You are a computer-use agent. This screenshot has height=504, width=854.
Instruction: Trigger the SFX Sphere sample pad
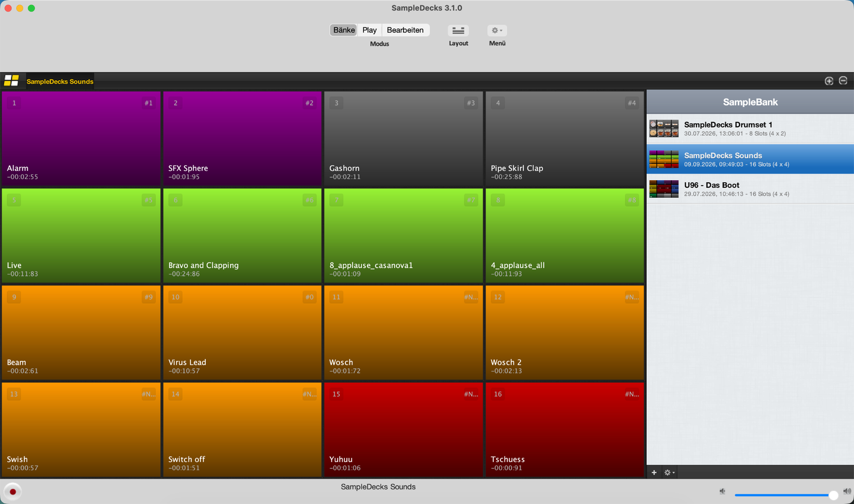point(242,138)
